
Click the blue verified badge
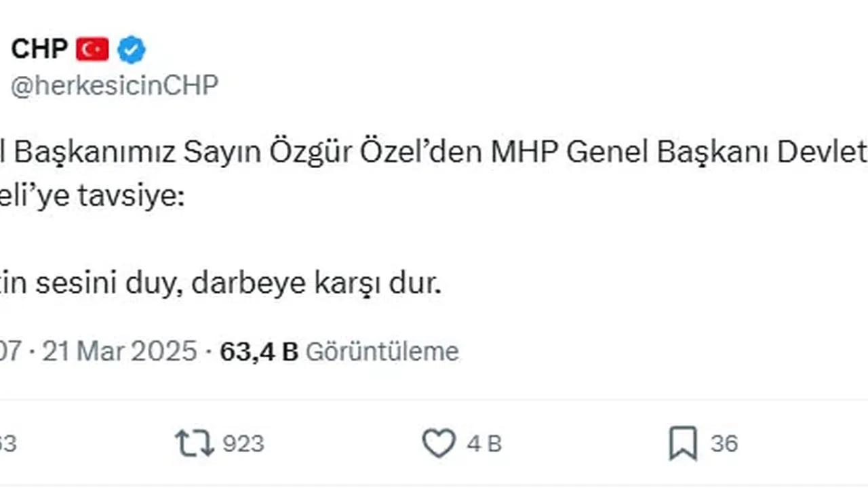tap(132, 49)
